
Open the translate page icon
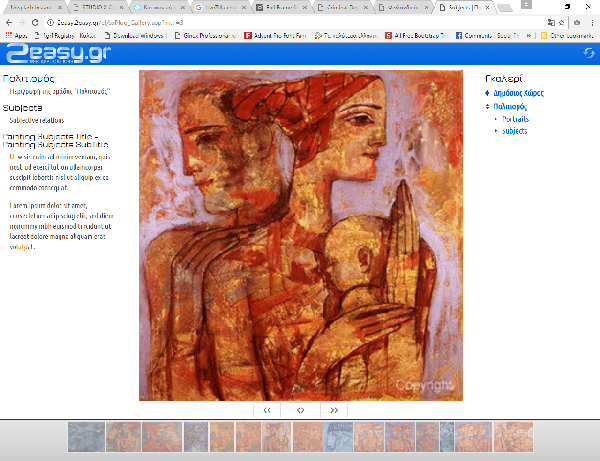tap(551, 23)
